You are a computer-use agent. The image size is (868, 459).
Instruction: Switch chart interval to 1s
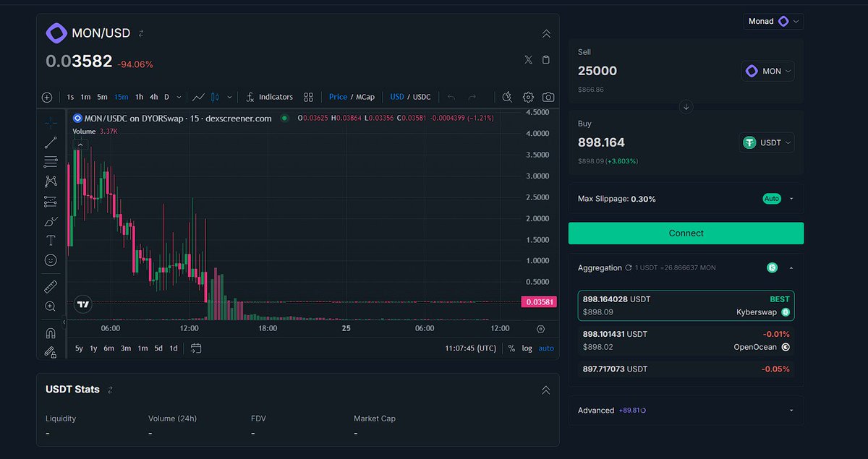(x=70, y=97)
